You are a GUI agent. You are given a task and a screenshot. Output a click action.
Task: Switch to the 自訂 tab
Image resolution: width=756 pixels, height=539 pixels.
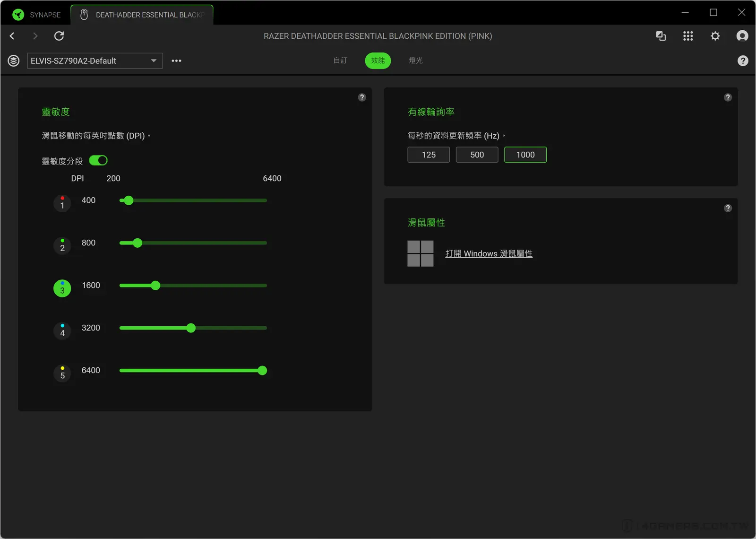[340, 61]
